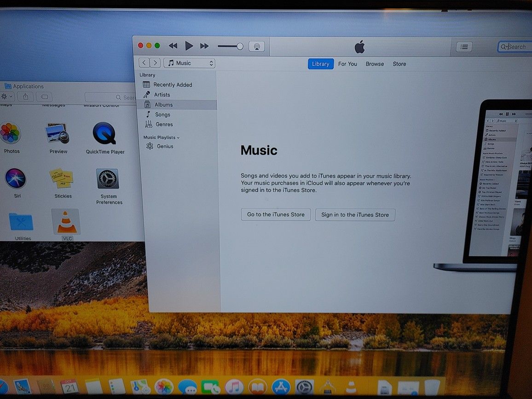Click the Apple logo in iTunes header
532x399 pixels.
(359, 47)
